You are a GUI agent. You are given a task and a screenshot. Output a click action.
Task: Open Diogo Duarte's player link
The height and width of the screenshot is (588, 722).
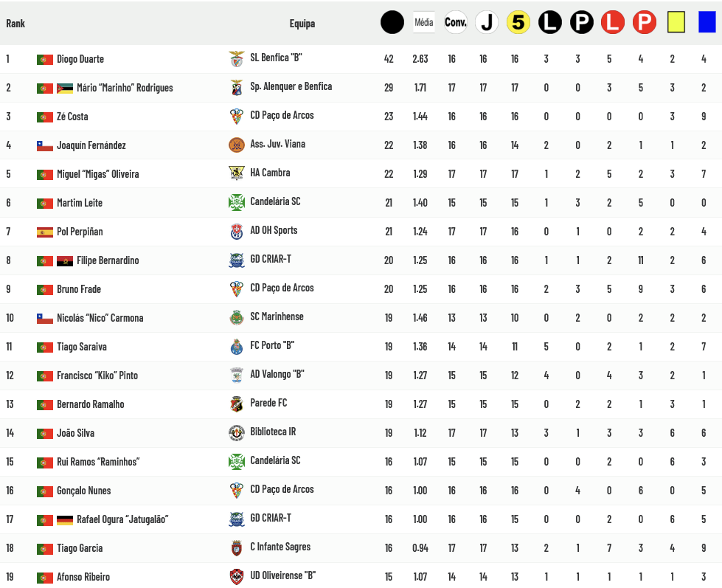point(80,59)
